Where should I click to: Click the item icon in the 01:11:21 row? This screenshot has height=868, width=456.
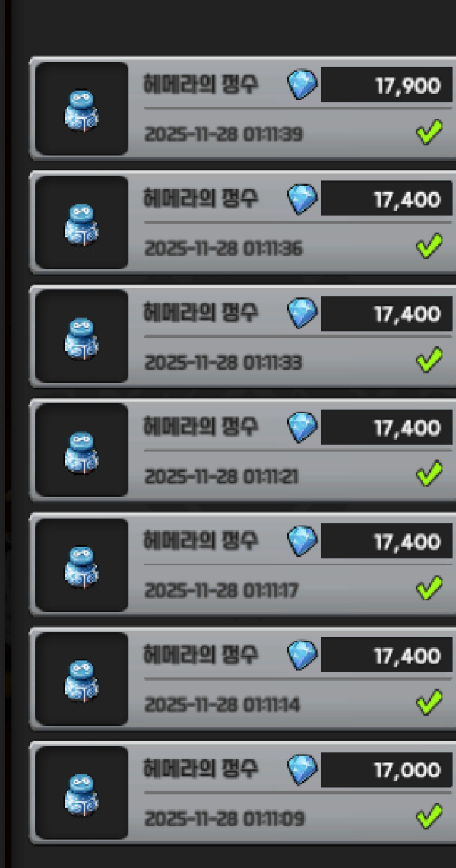click(82, 450)
